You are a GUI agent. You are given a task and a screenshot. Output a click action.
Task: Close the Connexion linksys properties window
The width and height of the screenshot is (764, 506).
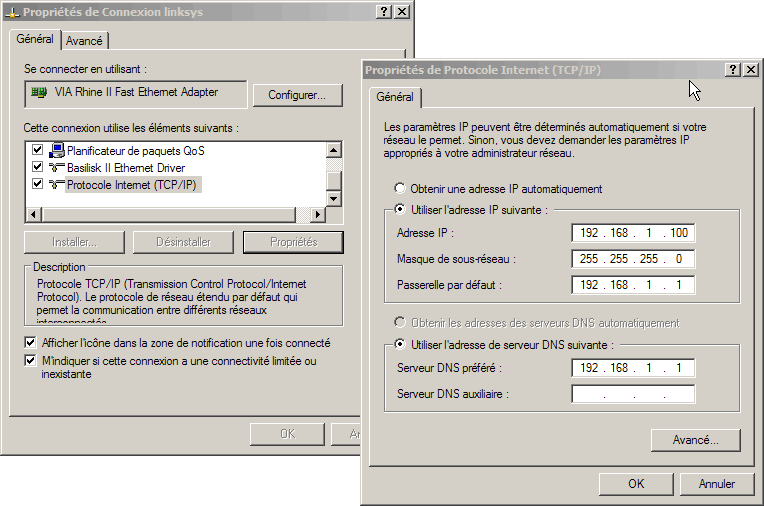(x=401, y=11)
